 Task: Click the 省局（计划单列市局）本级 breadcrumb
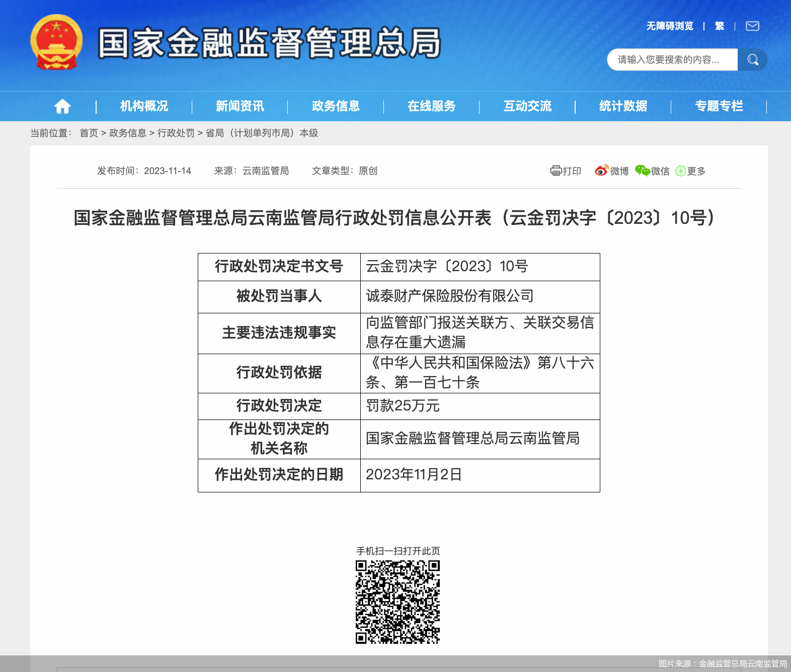262,133
